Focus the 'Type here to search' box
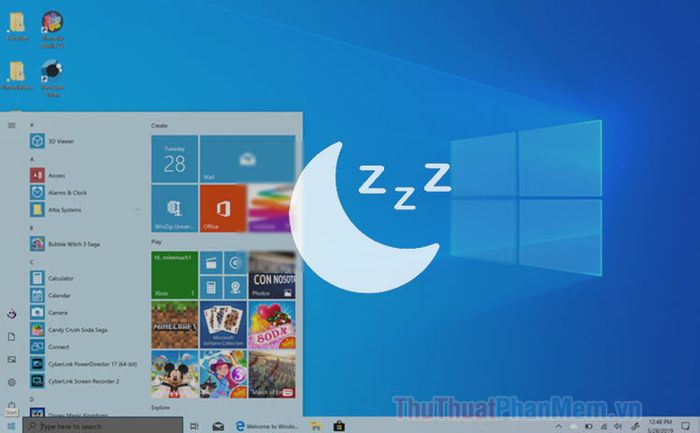Image resolution: width=700 pixels, height=433 pixels. (x=103, y=426)
